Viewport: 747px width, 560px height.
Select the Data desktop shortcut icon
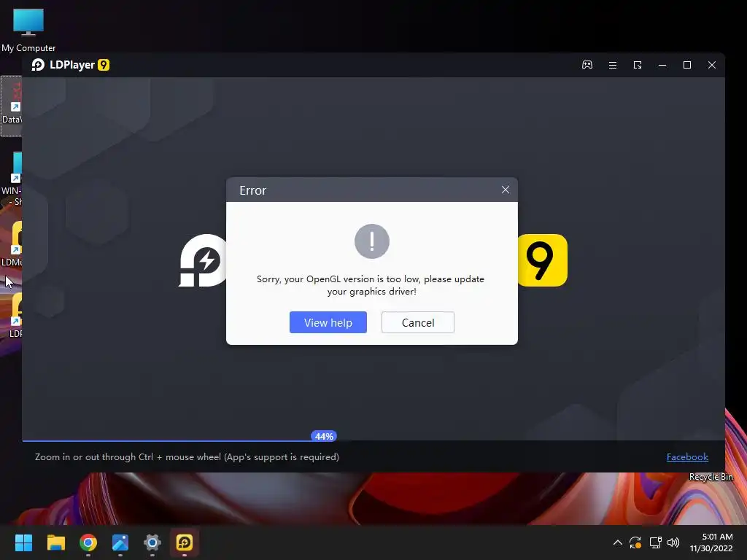(12, 106)
